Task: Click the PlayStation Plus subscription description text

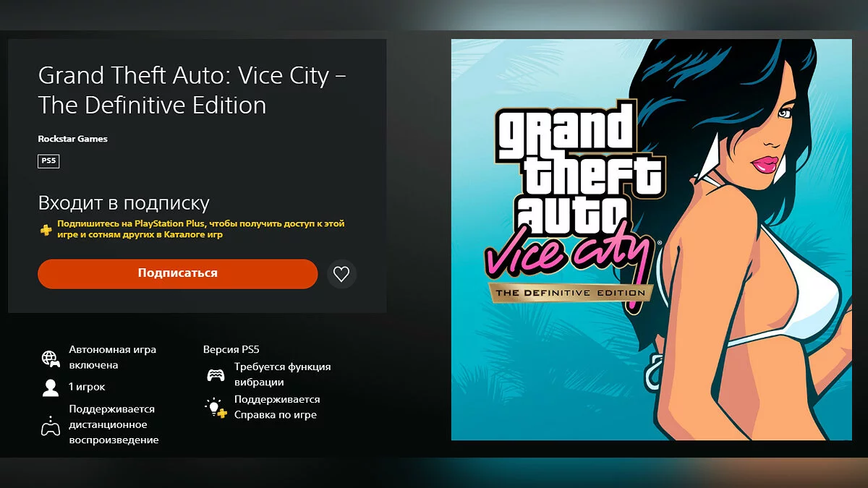Action: click(x=201, y=229)
